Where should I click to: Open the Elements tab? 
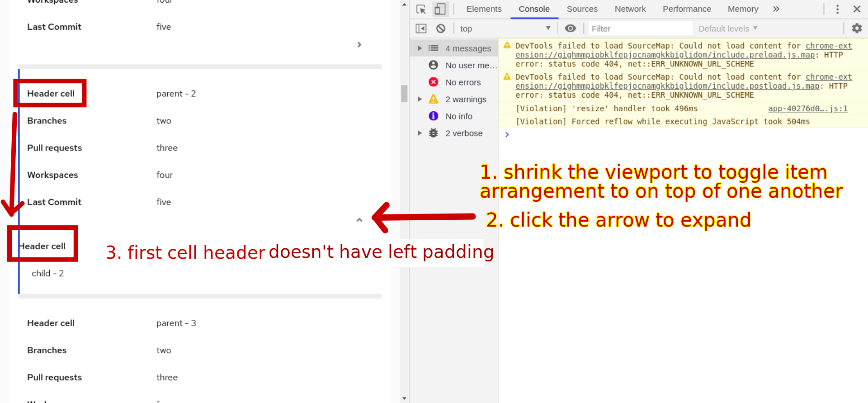point(484,9)
